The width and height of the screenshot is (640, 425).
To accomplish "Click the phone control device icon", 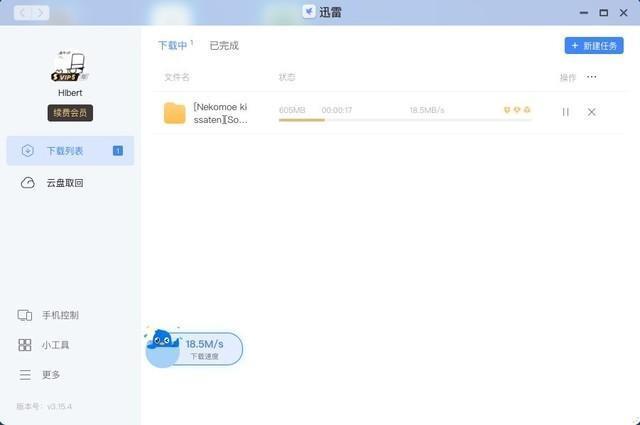I will 24,315.
